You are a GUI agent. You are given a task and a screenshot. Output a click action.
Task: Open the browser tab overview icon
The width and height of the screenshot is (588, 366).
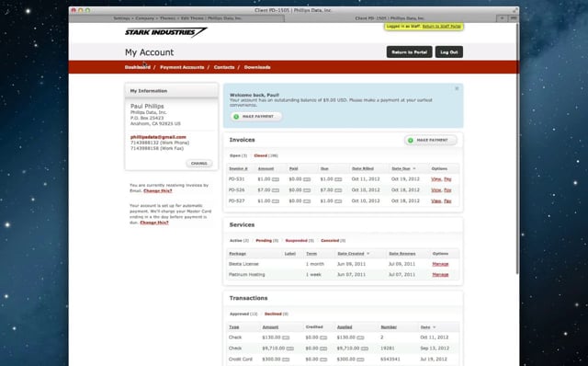[514, 18]
